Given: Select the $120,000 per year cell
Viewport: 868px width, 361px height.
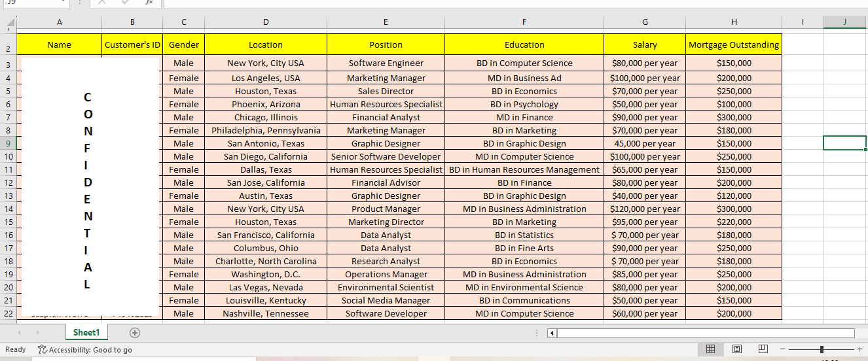Looking at the screenshot, I should click(x=645, y=209).
